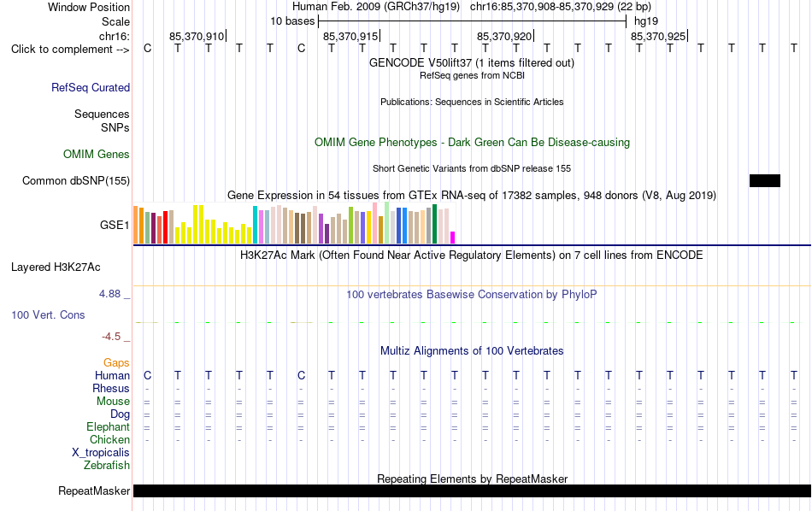
Task: Click the Scale label
Action: click(x=116, y=21)
